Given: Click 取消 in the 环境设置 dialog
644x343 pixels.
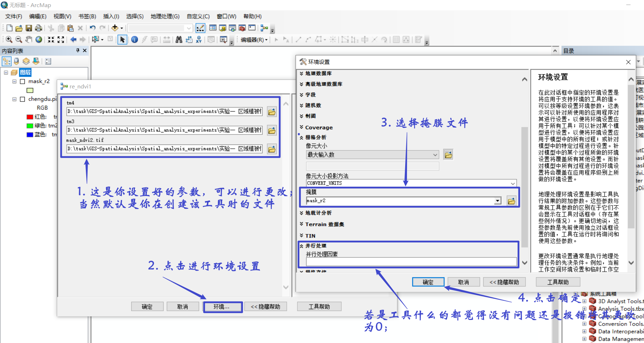Looking at the screenshot, I should point(463,282).
